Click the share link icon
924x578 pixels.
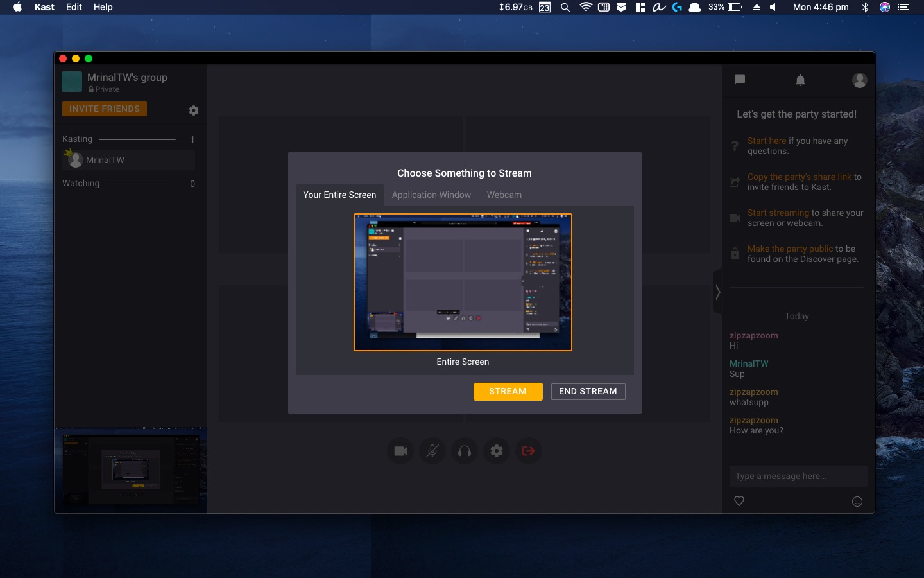(x=735, y=182)
